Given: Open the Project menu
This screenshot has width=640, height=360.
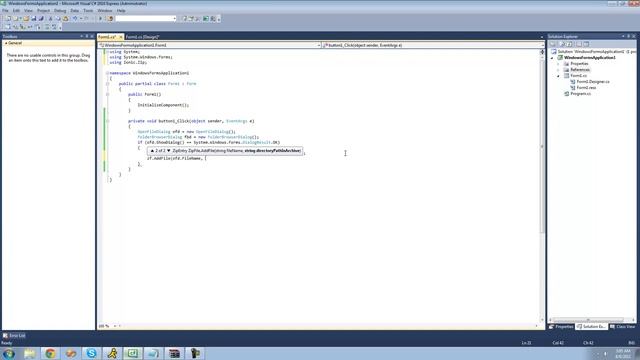Looking at the screenshot, I should [x=43, y=11].
